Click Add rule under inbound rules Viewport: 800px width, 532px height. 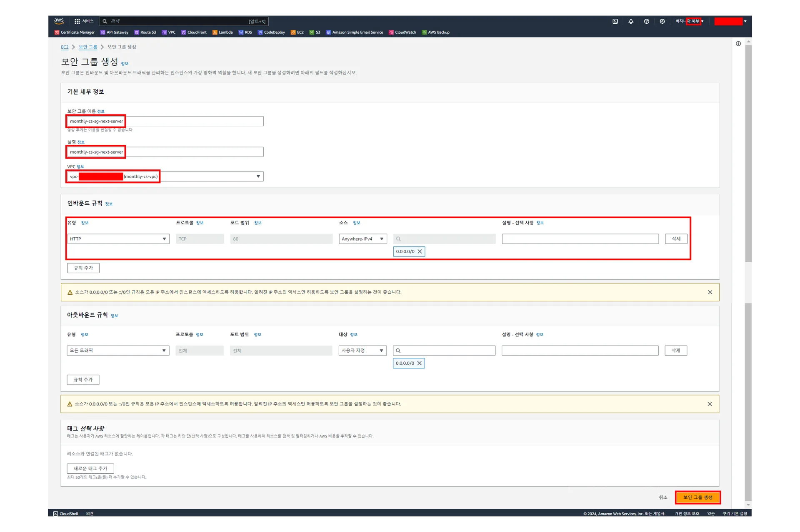83,268
